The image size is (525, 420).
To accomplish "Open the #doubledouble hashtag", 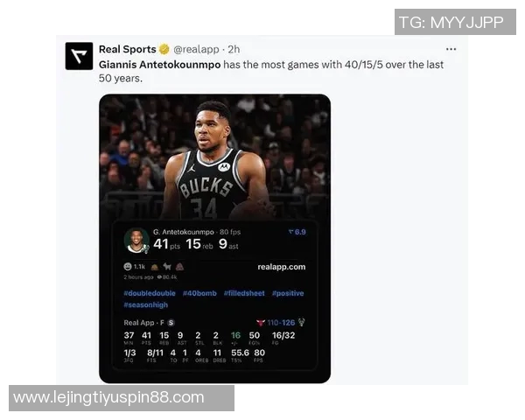I will point(150,293).
